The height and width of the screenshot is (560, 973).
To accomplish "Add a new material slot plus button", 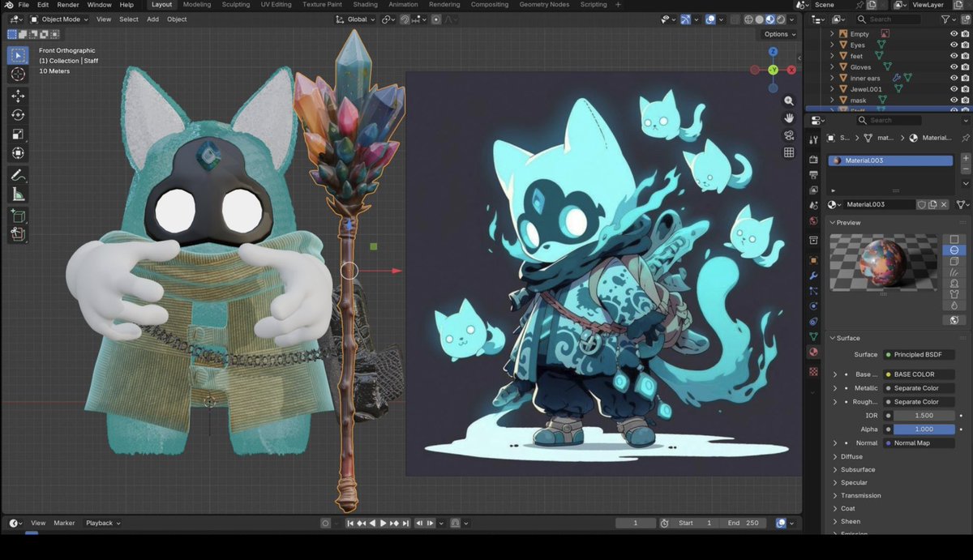I will [x=966, y=158].
